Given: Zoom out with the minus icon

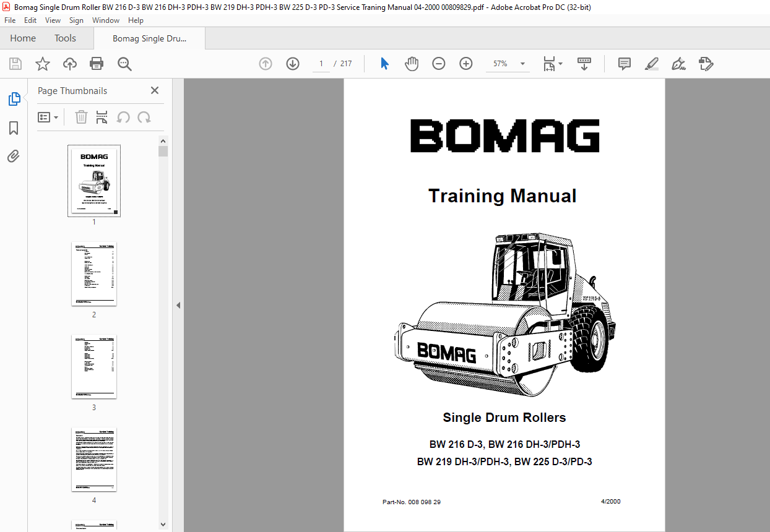Looking at the screenshot, I should click(x=439, y=64).
